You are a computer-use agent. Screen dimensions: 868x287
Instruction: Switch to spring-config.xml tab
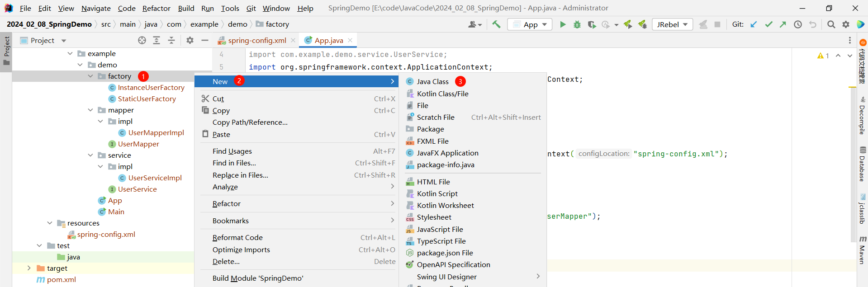[257, 40]
